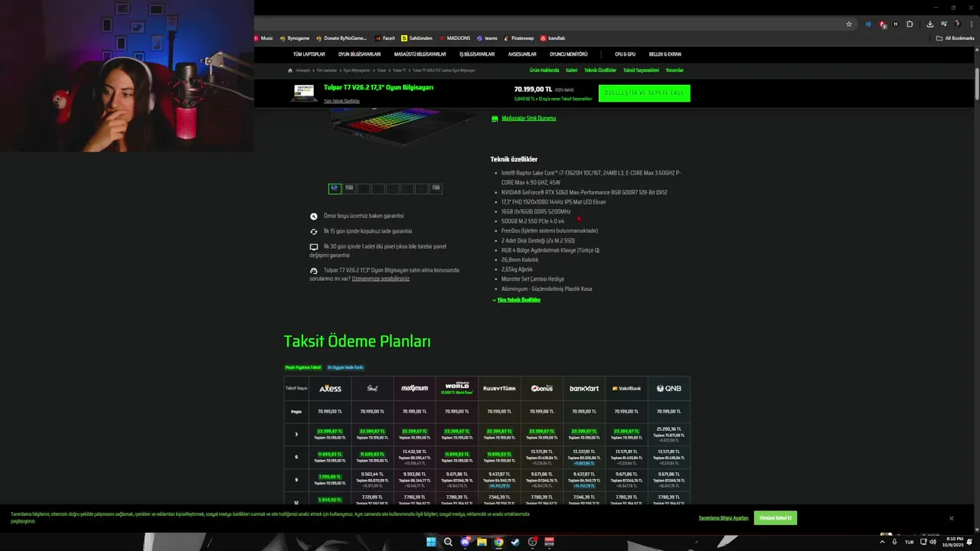980x551 pixels.
Task: Jump to Yorumlar section
Action: (675, 70)
